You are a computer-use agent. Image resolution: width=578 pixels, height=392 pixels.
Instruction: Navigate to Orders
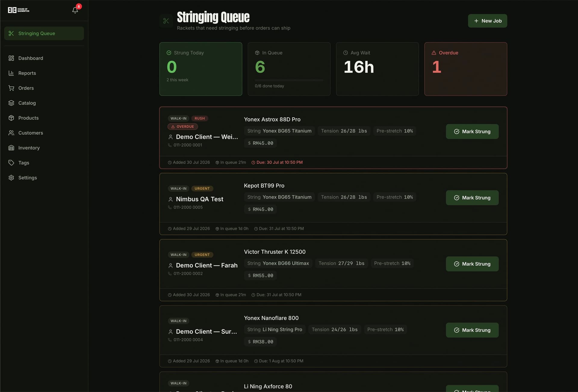pyautogui.click(x=44, y=88)
